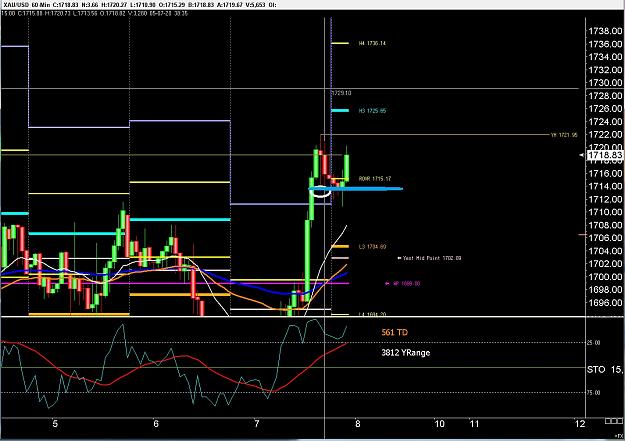Click date 11 on the time axis

point(474,423)
